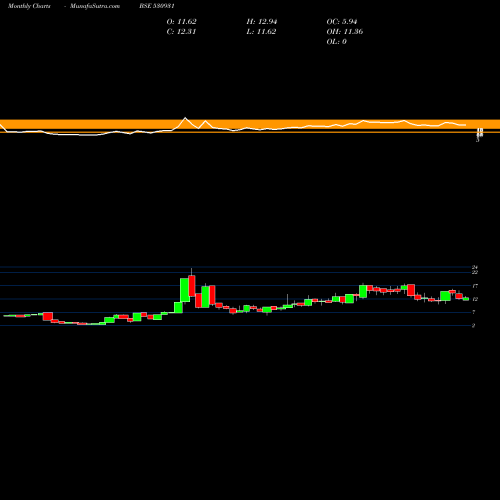Click the tallest green candle near the peak
The image size is (500, 500).
pyautogui.click(x=185, y=290)
